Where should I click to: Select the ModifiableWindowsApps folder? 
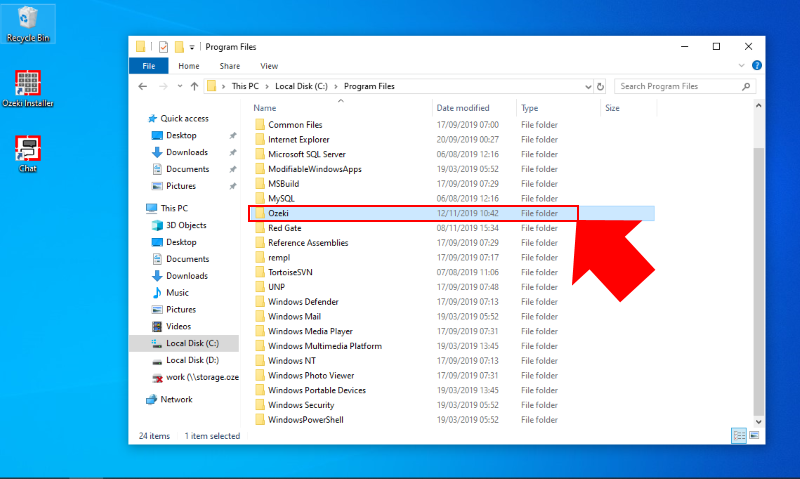pyautogui.click(x=315, y=169)
